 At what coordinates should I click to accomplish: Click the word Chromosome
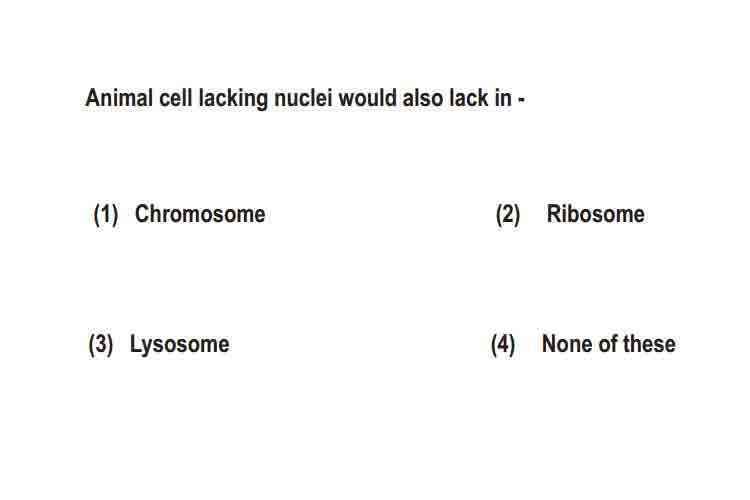[x=200, y=213]
